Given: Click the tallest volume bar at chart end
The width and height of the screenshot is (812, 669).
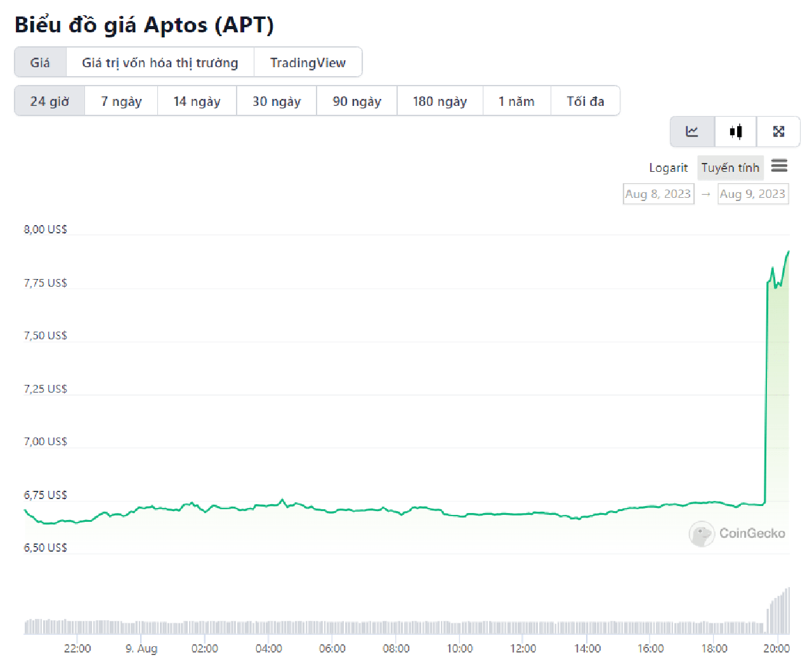Looking at the screenshot, I should (x=789, y=610).
